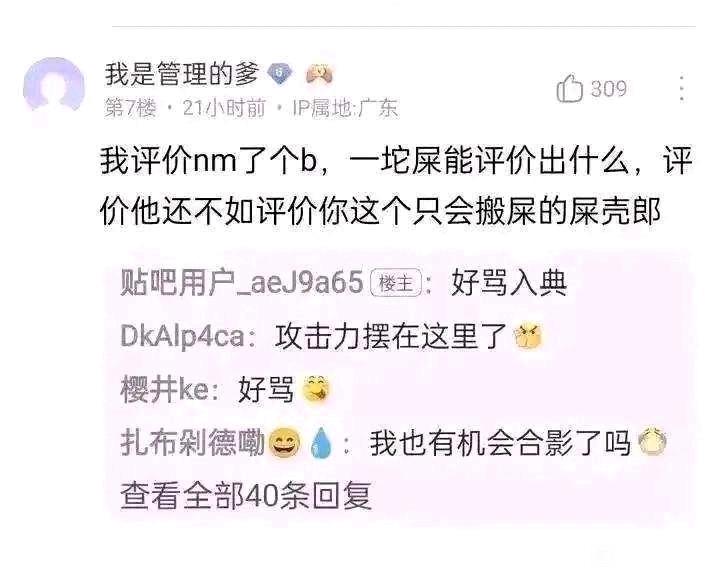Tap the grinning emoji in 扎布剁德嘞's name
Viewport: 720px width, 575px height.
[284, 443]
